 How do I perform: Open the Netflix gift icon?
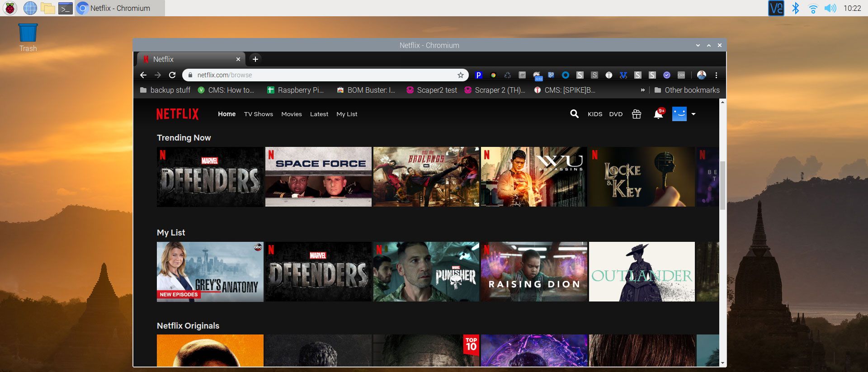(x=637, y=114)
